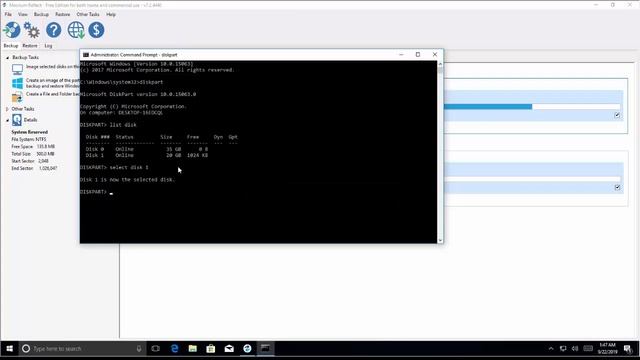Viewport: 640px width, 360px height.
Task: Click the Total Size value row
Action: (x=33, y=154)
